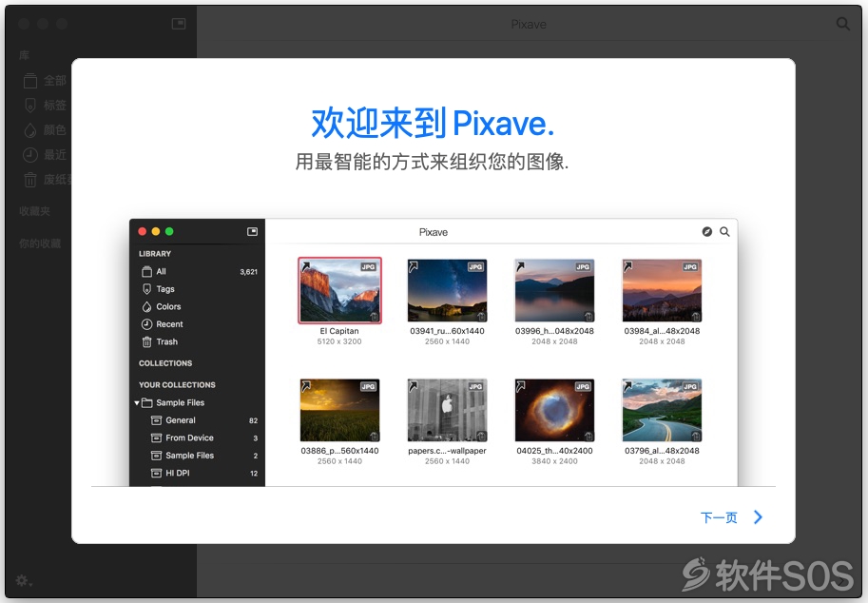The image size is (868, 603).
Task: Click the 3,621 count beside All
Action: [x=248, y=272]
